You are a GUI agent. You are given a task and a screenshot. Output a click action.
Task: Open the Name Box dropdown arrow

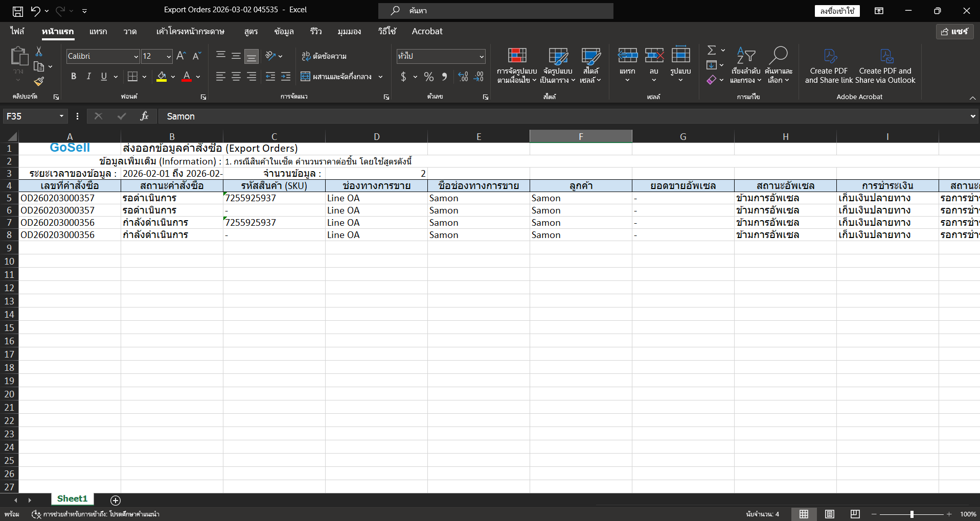tap(61, 116)
